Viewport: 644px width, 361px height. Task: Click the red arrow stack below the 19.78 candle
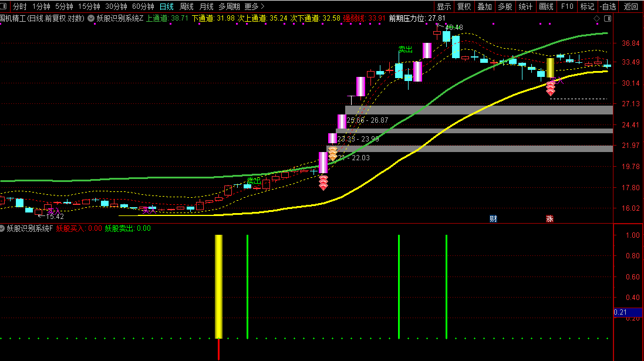(x=323, y=183)
